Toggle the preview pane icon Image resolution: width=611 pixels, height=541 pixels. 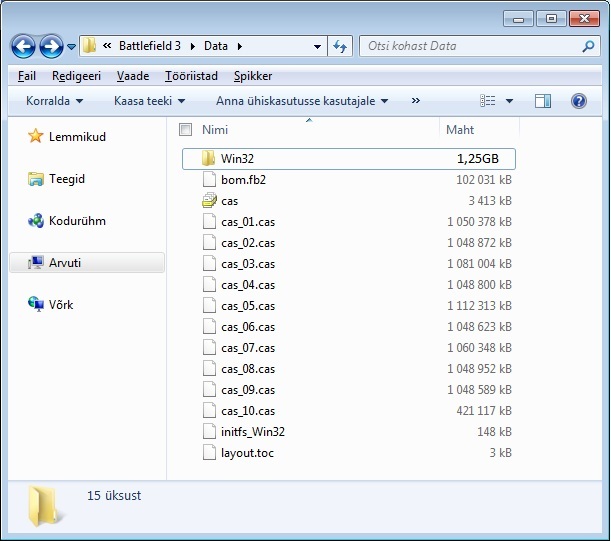click(543, 101)
